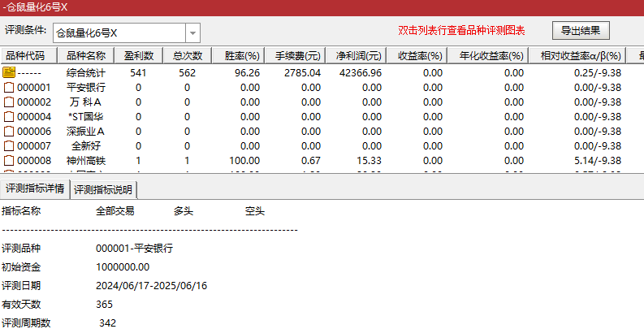Click 有效天数 value 365

pyautogui.click(x=104, y=305)
